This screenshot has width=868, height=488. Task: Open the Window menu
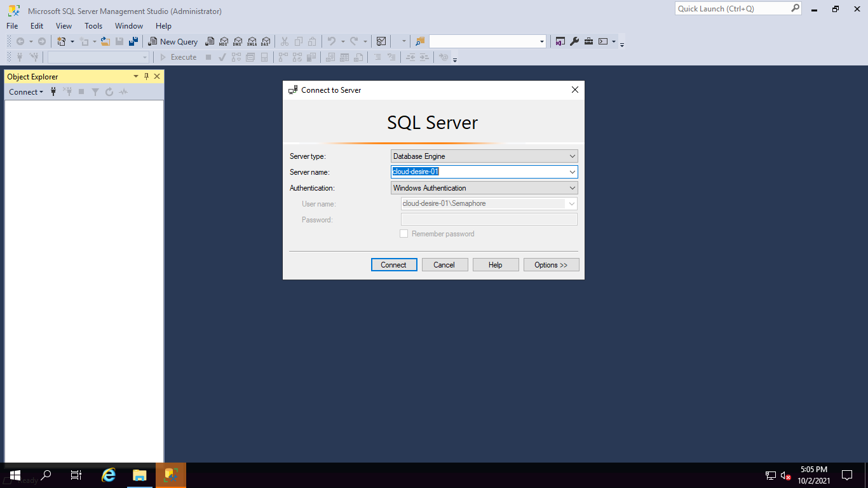[129, 26]
